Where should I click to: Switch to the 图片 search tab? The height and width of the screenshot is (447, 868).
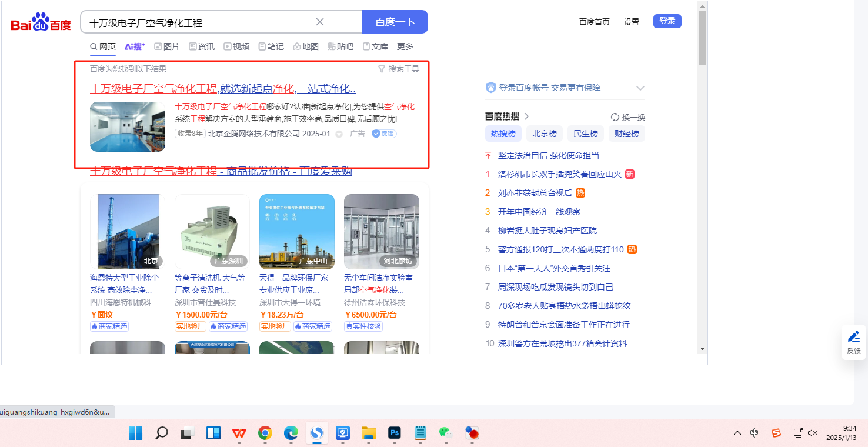click(x=167, y=46)
